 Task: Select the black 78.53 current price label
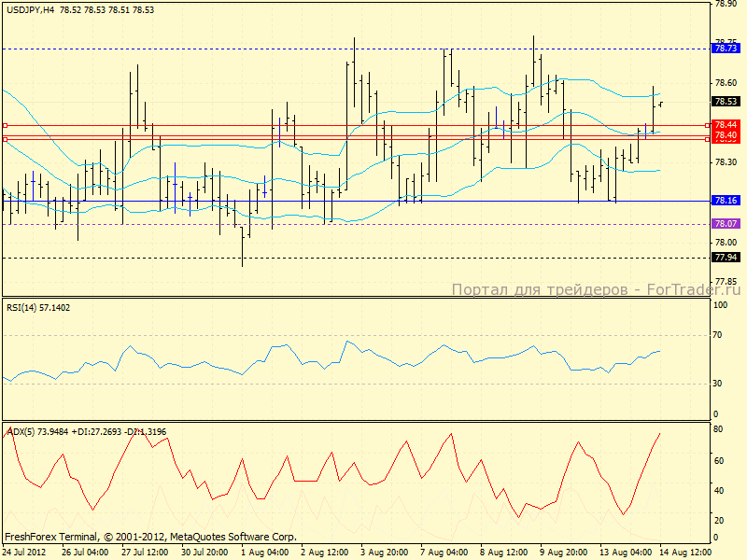726,102
